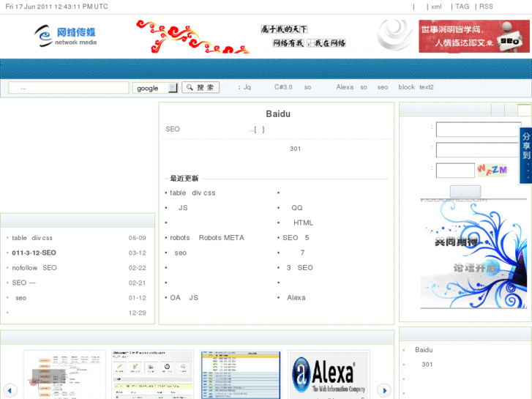Click the first login input field
Viewport: 532px width, 399px height.
[479, 130]
